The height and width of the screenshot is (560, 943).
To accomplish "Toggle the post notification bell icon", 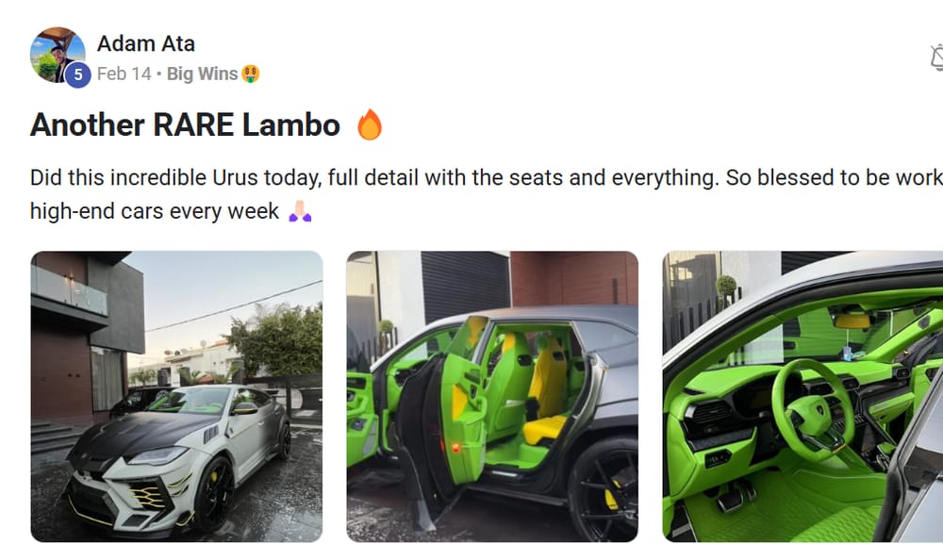I will click(936, 58).
